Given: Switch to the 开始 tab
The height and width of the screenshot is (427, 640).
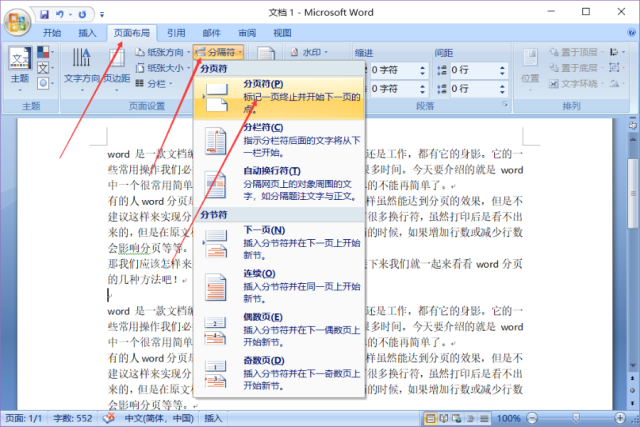Looking at the screenshot, I should click(52, 33).
